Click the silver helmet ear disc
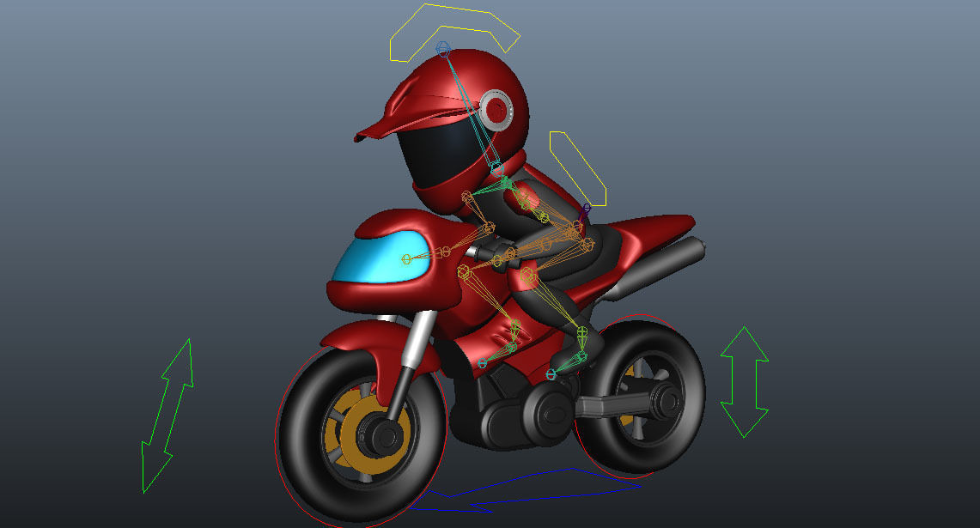The width and height of the screenshot is (980, 528). pos(496,110)
